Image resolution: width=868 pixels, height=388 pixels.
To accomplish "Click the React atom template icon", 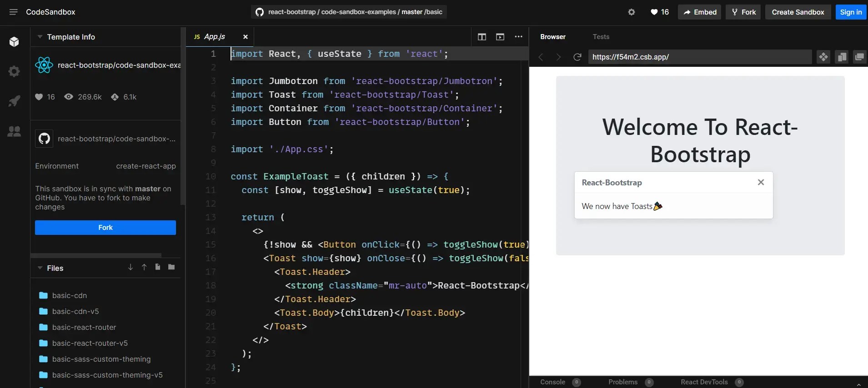I will click(44, 65).
